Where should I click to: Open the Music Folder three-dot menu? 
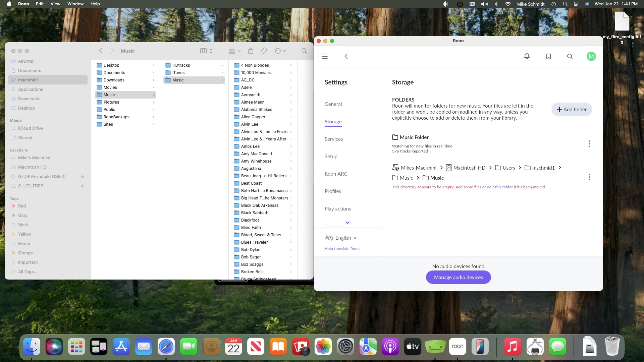589,144
